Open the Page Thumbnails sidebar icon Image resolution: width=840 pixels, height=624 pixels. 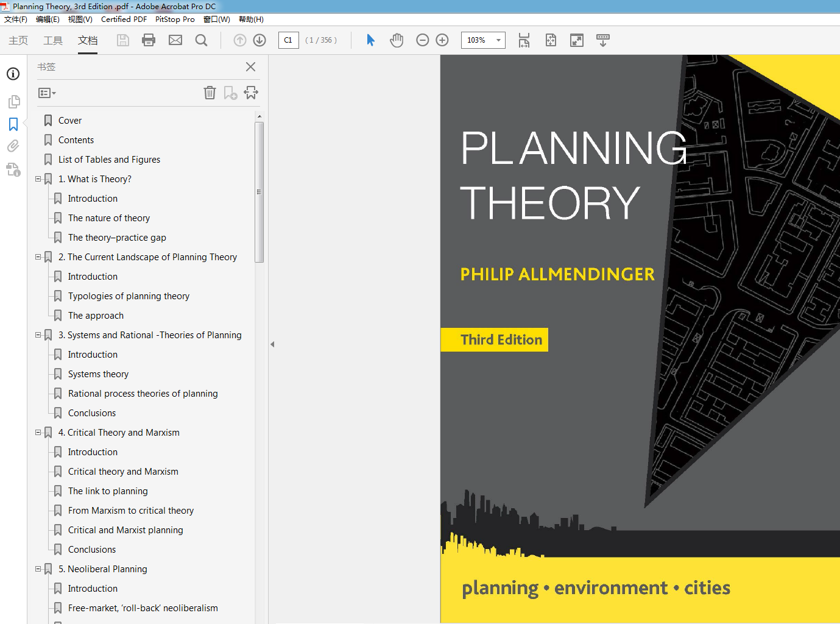pos(13,102)
